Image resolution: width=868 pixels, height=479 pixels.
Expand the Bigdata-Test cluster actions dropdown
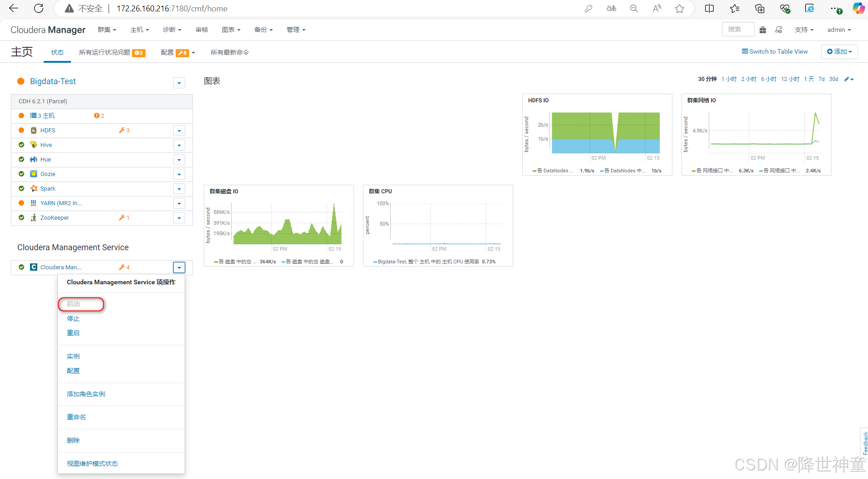(x=179, y=83)
